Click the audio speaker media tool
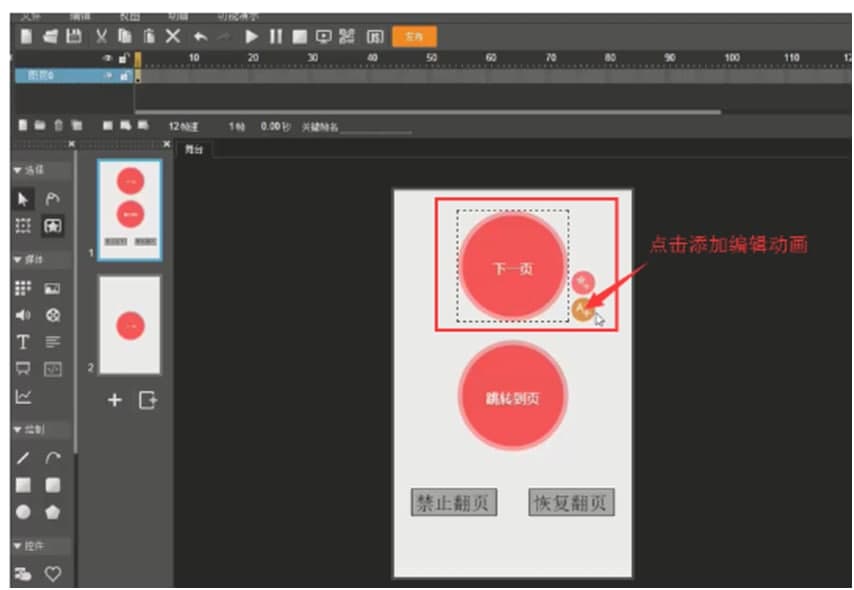The image size is (854, 590). [24, 315]
